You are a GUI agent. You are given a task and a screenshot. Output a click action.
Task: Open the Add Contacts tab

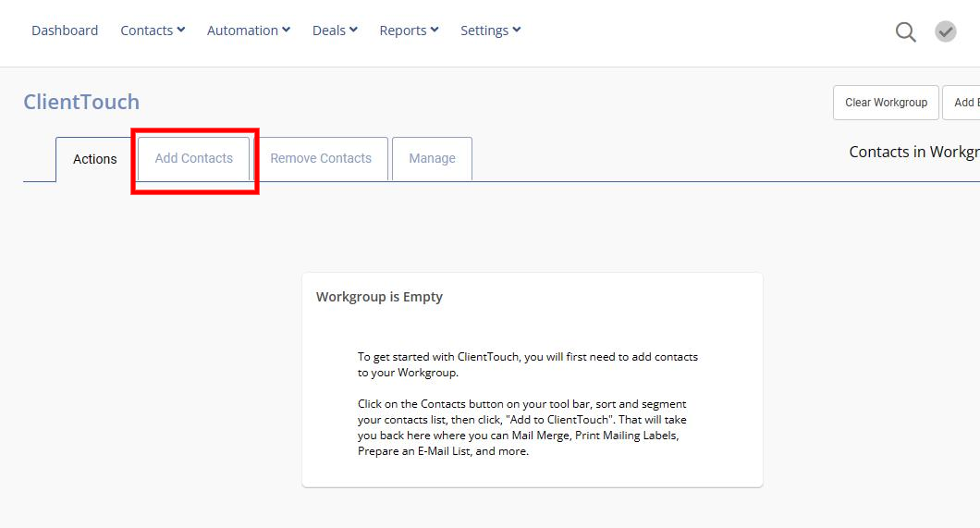[x=194, y=159]
